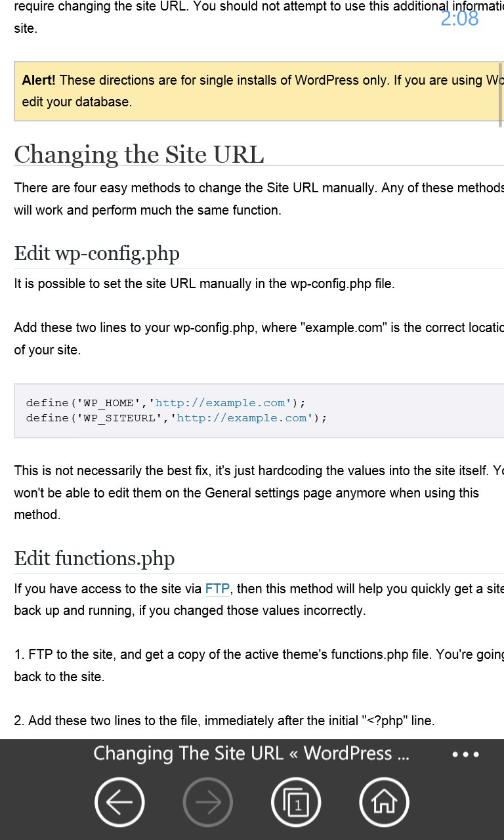The height and width of the screenshot is (840, 504).
Task: Follow the FTP hyperlink
Action: click(x=217, y=589)
